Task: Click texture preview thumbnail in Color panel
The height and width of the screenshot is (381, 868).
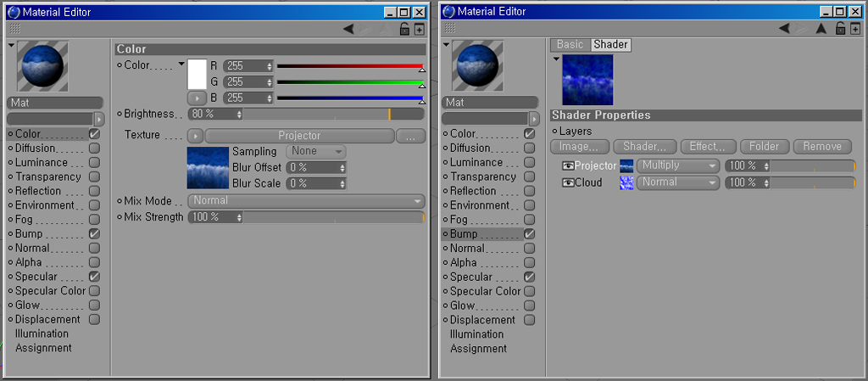Action: [209, 168]
